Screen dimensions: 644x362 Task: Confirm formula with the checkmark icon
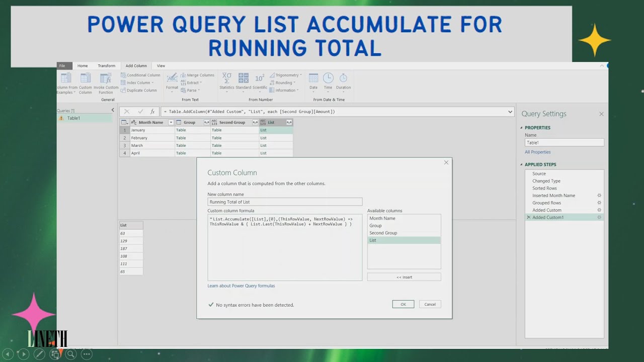tap(140, 112)
